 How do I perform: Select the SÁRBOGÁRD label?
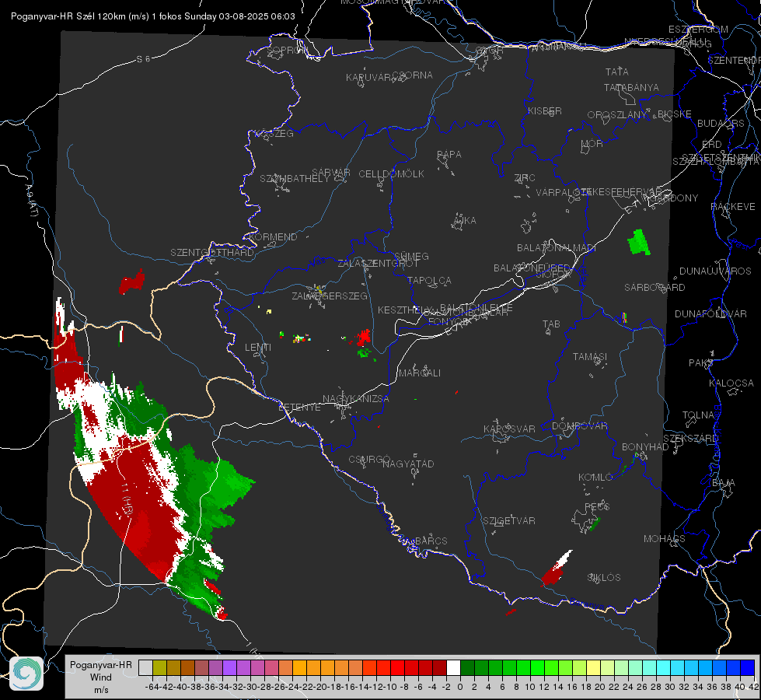(655, 287)
